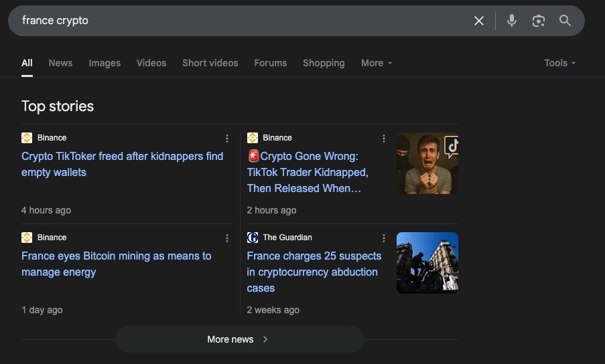Start voice search with the microphone icon
This screenshot has height=364, width=605.
pyautogui.click(x=512, y=21)
